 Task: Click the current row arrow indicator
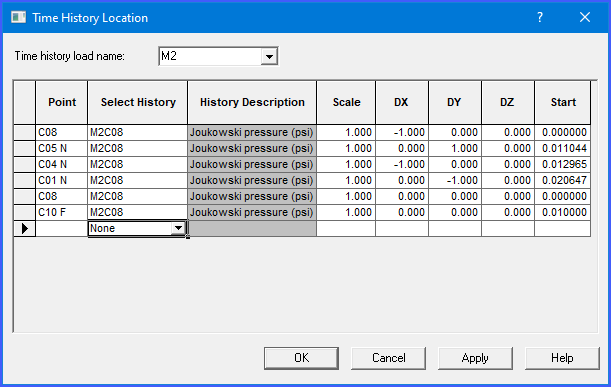click(25, 228)
